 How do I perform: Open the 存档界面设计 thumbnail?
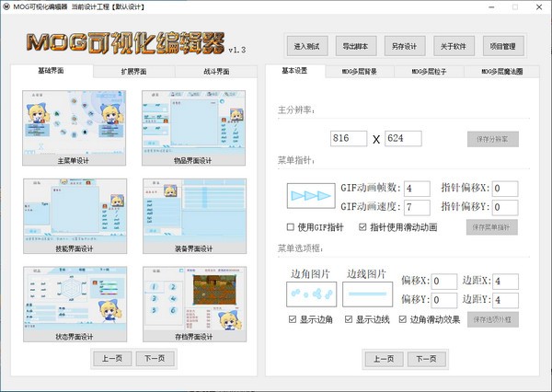[x=193, y=299]
